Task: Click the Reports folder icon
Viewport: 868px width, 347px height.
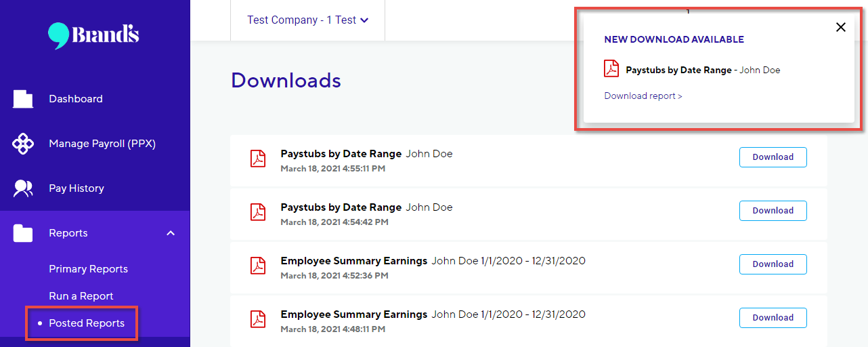Action: pos(23,233)
